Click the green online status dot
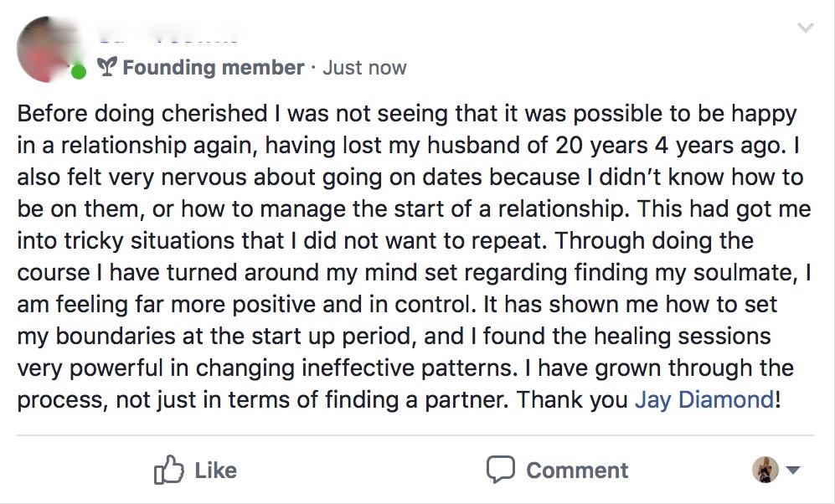The width and height of the screenshot is (835, 504). (x=78, y=72)
